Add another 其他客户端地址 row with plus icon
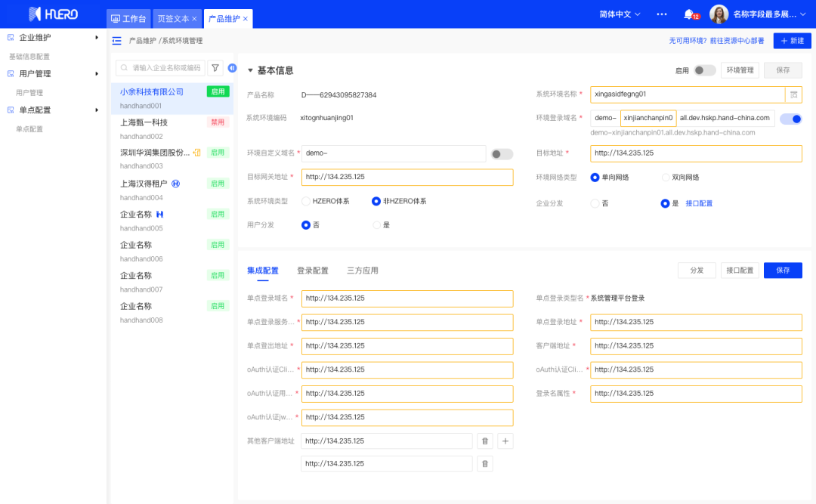The height and width of the screenshot is (504, 816). (505, 441)
